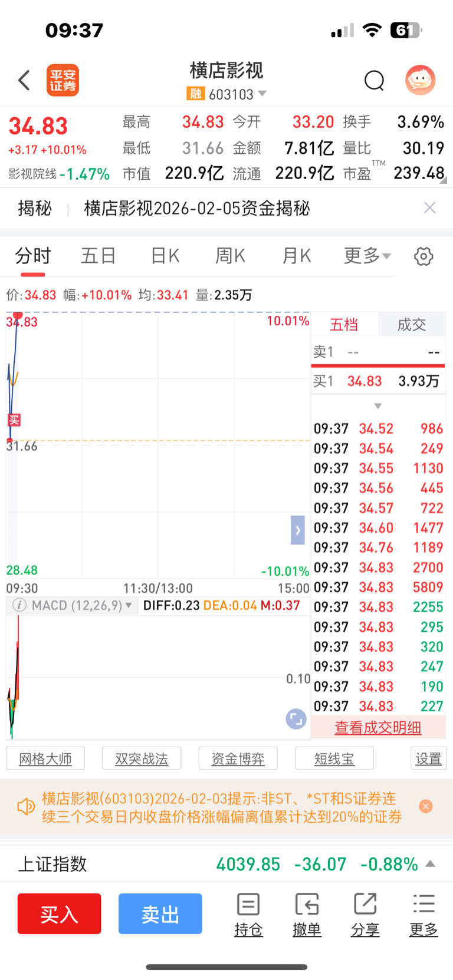Tap the 买 marker on chart
The width and height of the screenshot is (453, 980).
click(x=14, y=420)
